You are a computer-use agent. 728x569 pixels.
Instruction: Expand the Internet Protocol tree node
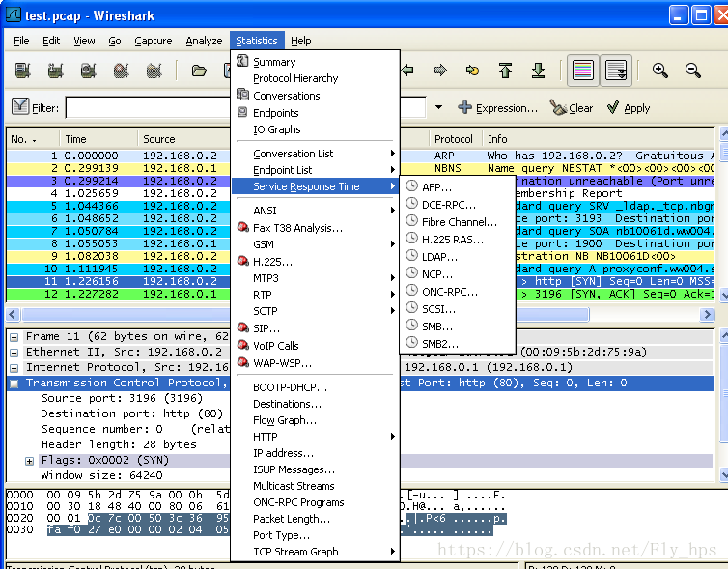pyautogui.click(x=14, y=368)
